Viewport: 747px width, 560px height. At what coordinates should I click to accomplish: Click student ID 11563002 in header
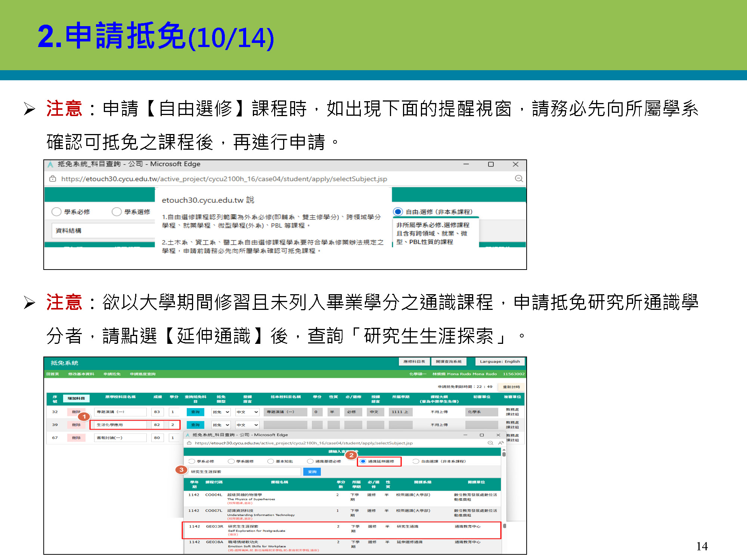(514, 374)
